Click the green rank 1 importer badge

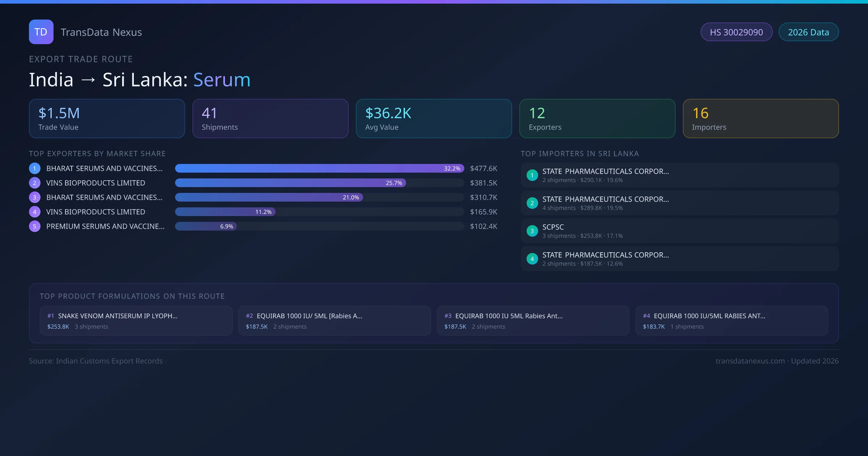click(x=532, y=175)
